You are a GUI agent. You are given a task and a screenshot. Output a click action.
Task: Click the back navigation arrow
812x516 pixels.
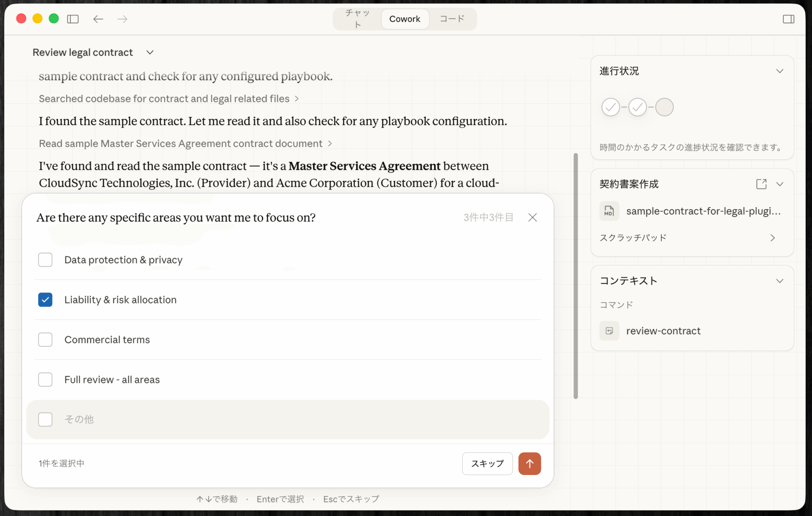click(x=98, y=19)
